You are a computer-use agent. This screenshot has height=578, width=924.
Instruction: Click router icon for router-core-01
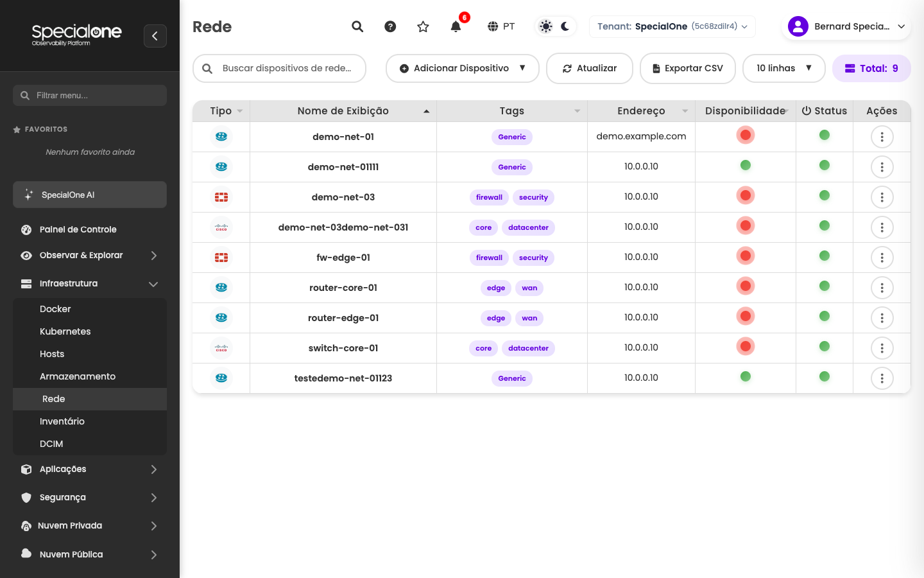[x=221, y=288]
